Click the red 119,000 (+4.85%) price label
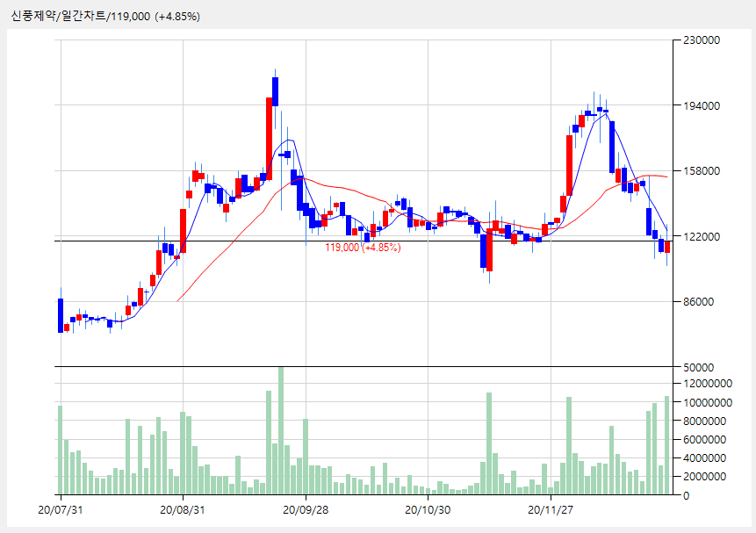This screenshot has width=756, height=533. coord(363,248)
